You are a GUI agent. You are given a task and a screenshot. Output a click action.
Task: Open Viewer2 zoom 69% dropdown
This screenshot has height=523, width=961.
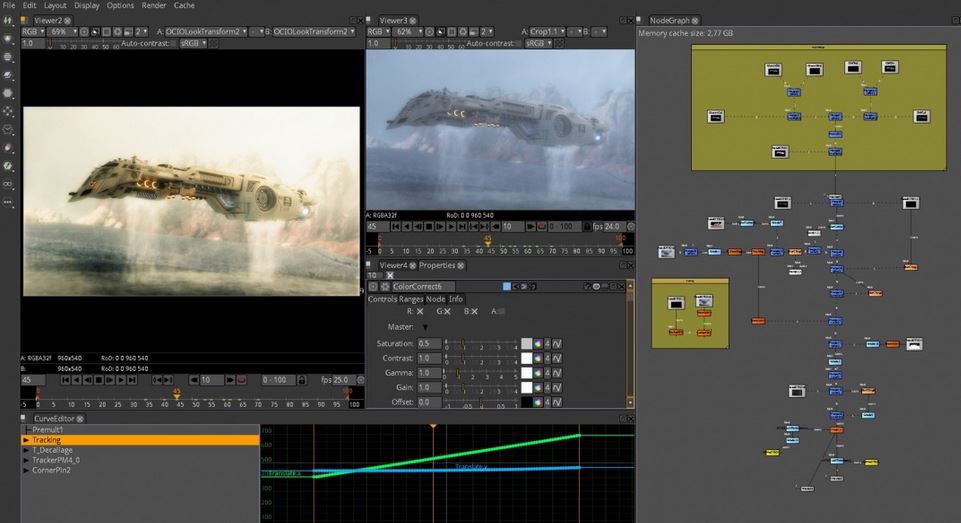(63, 31)
